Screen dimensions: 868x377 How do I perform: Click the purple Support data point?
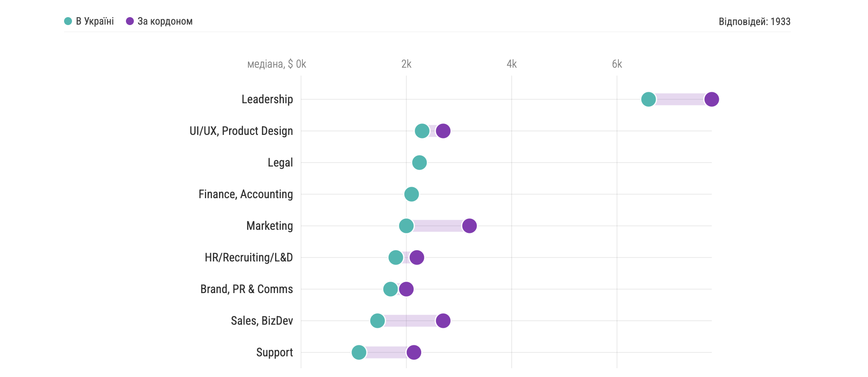[x=414, y=352]
